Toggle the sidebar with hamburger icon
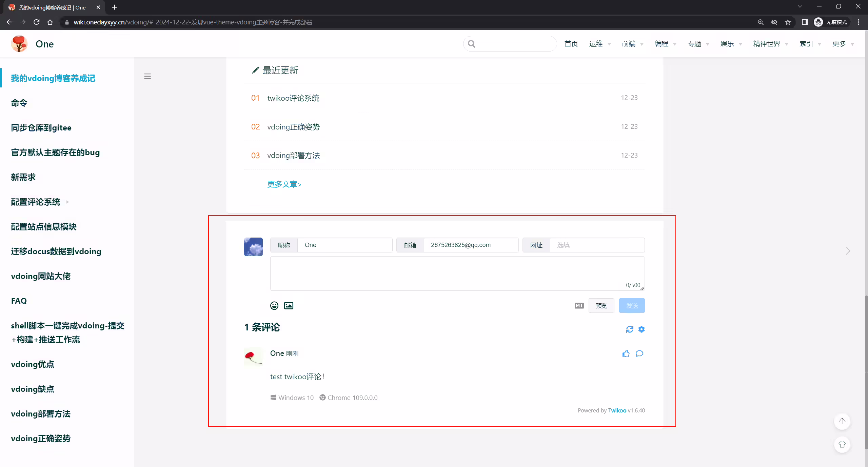Image resolution: width=868 pixels, height=467 pixels. [x=147, y=76]
